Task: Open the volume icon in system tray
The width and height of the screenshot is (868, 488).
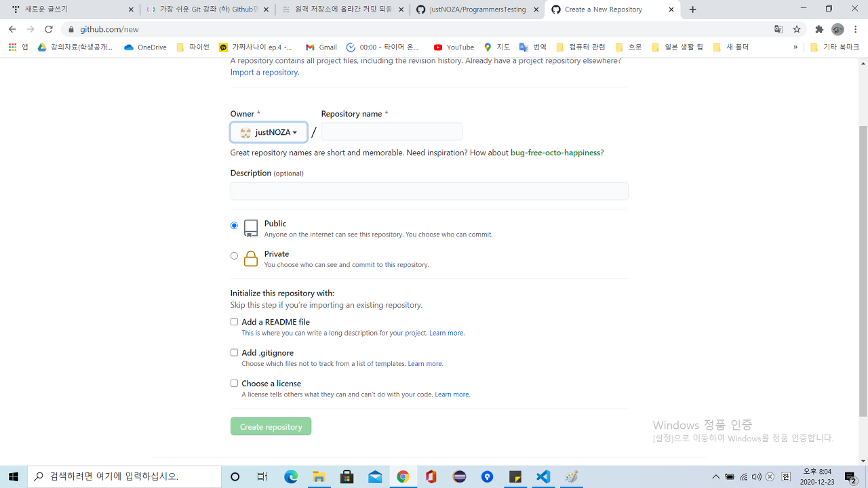Action: coord(757,476)
